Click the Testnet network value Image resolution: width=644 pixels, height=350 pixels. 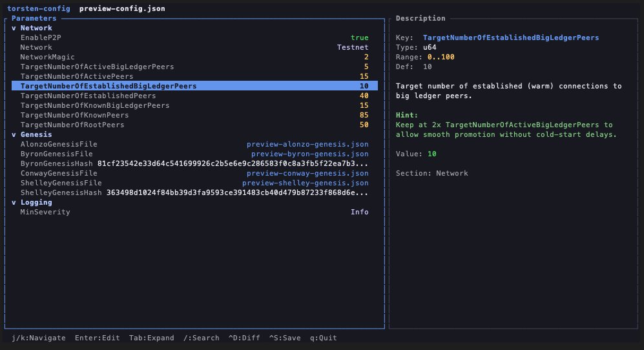pos(353,47)
